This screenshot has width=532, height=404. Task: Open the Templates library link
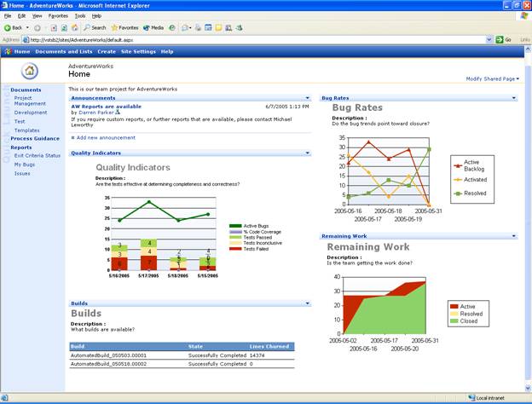click(x=26, y=130)
